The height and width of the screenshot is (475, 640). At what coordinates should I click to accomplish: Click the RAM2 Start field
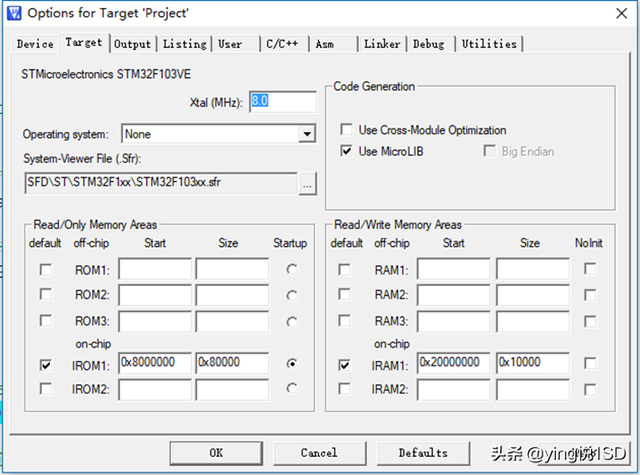click(x=453, y=295)
